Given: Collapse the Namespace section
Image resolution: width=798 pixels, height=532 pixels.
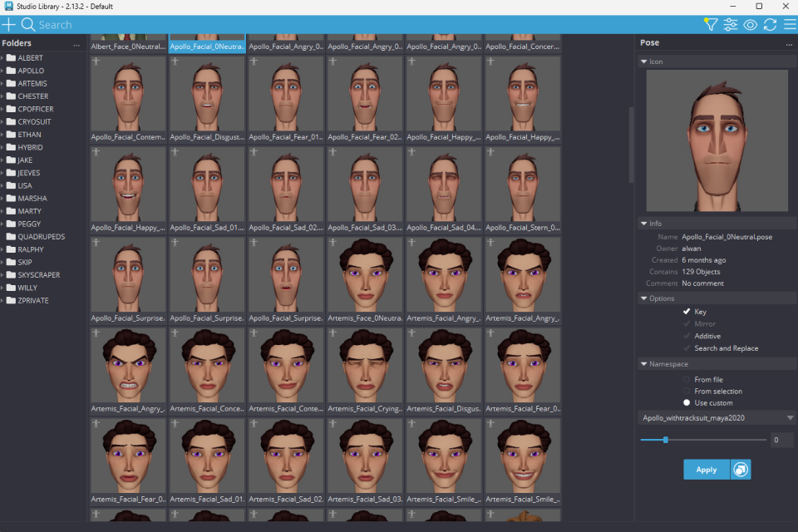Looking at the screenshot, I should click(643, 364).
